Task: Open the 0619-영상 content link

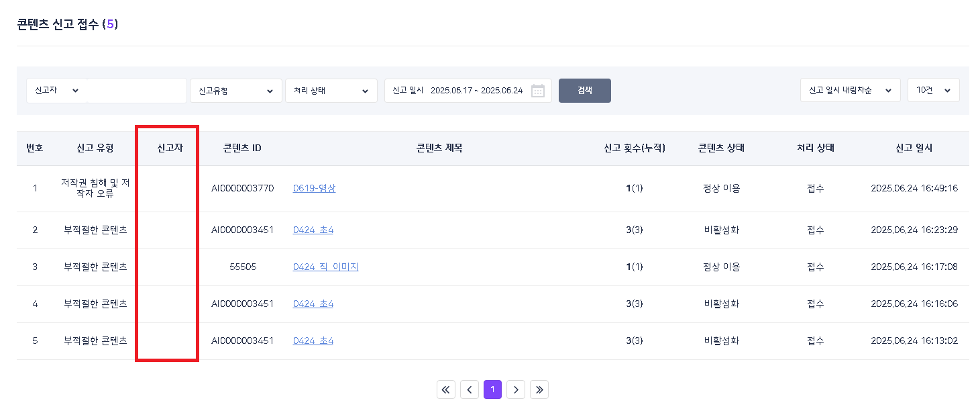Action: 314,188
